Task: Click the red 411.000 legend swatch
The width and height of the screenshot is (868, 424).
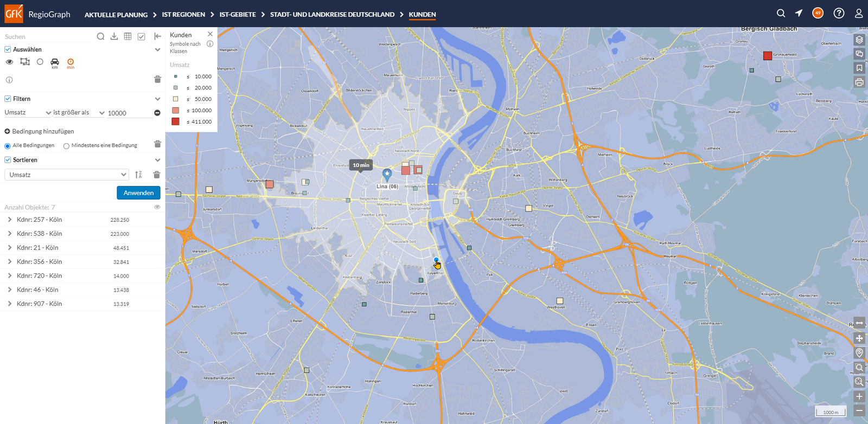Action: coord(175,121)
